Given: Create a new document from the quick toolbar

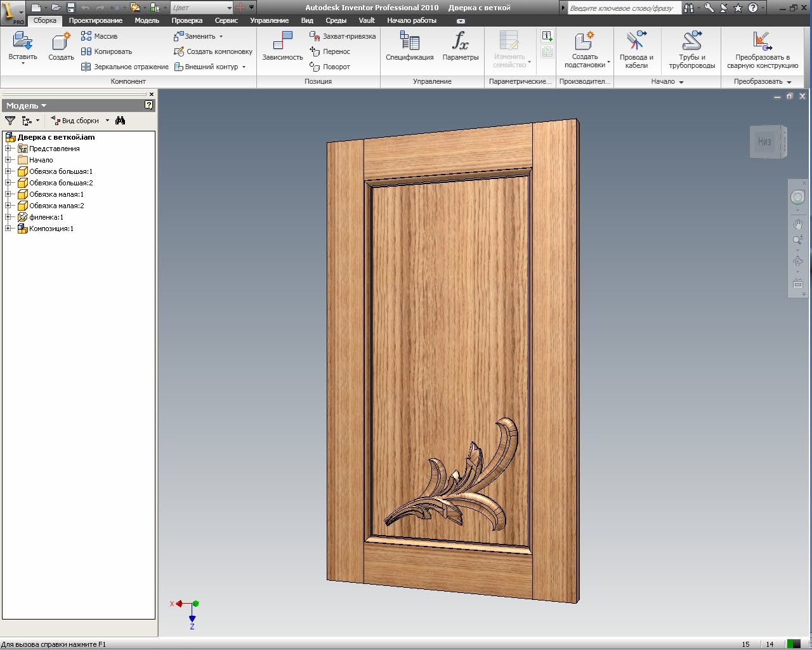Looking at the screenshot, I should coord(36,8).
